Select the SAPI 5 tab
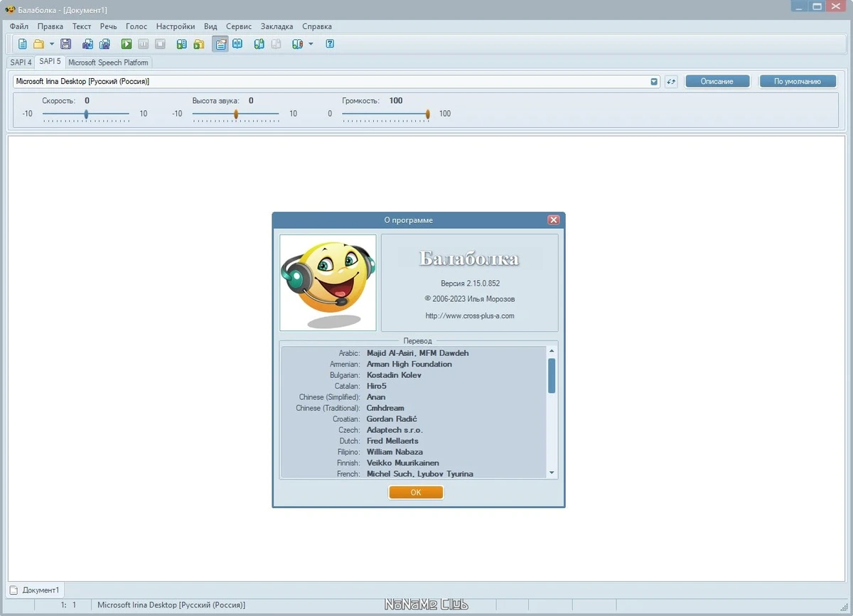This screenshot has width=853, height=616. tap(50, 62)
